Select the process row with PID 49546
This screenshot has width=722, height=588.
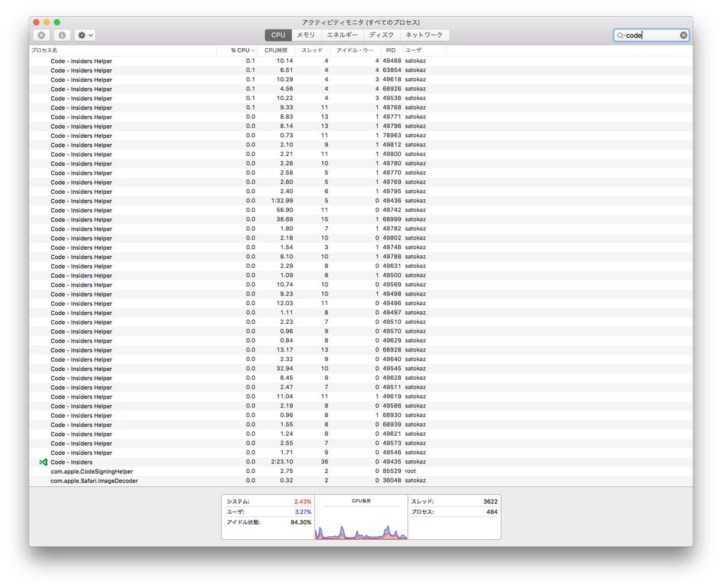pyautogui.click(x=361, y=453)
